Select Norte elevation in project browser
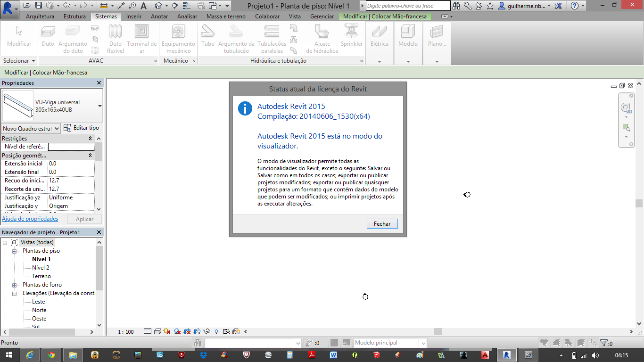 39,310
